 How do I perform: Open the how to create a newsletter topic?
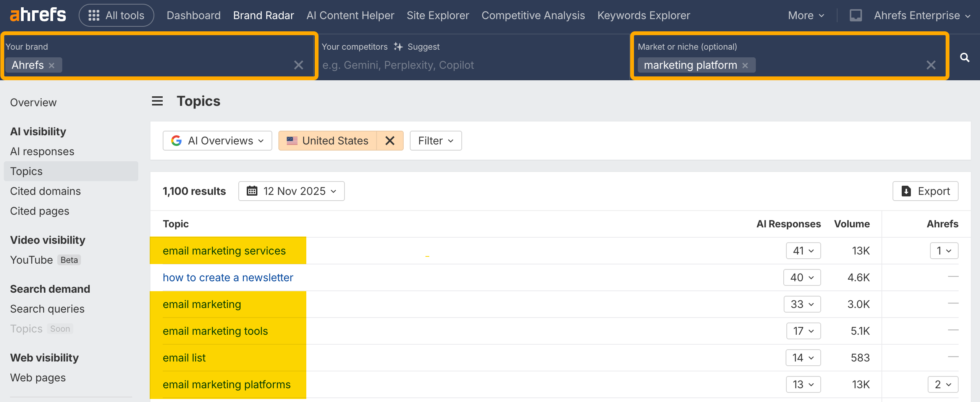point(228,277)
